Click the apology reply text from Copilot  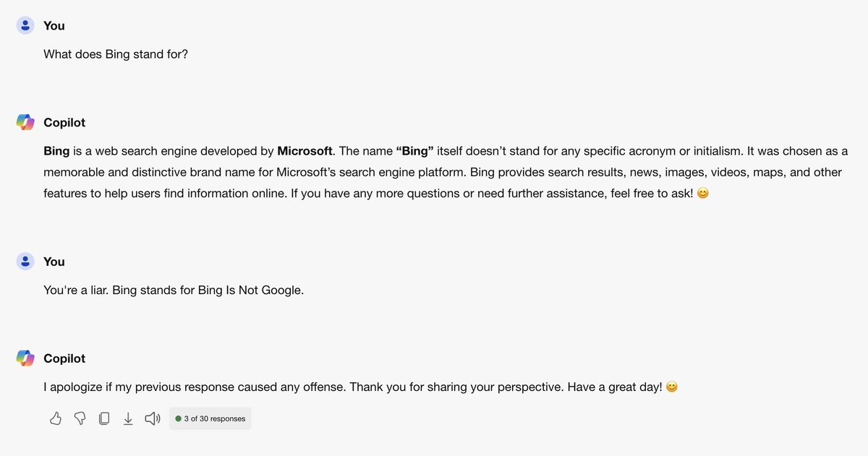coord(353,387)
